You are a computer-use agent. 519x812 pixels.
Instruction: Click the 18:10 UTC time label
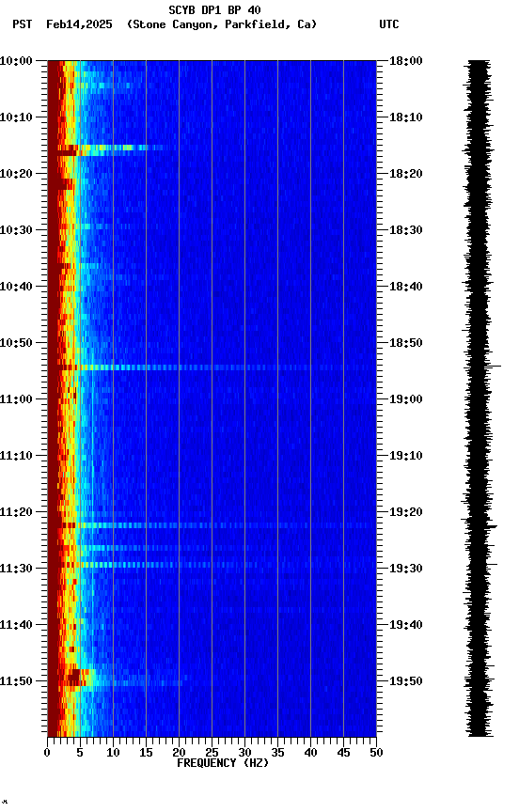click(x=406, y=117)
